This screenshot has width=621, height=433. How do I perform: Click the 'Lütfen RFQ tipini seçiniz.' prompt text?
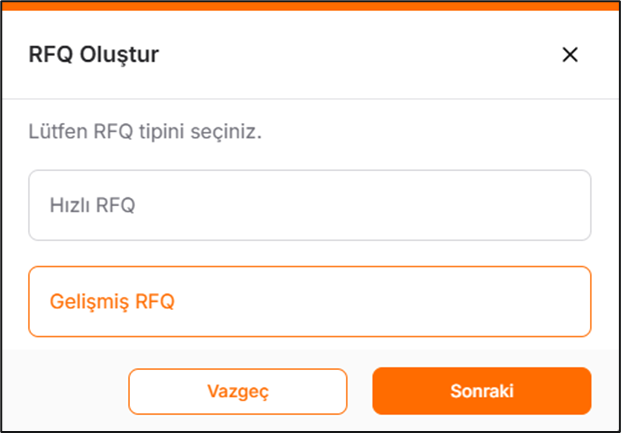point(145,132)
